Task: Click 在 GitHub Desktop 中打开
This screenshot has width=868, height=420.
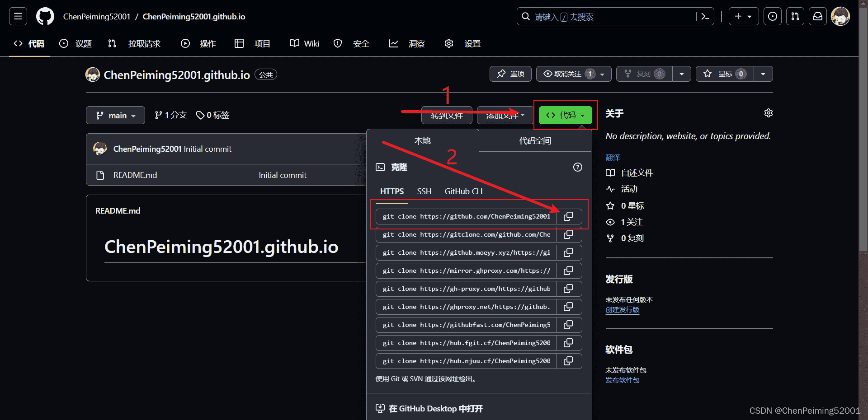Action: [x=429, y=409]
